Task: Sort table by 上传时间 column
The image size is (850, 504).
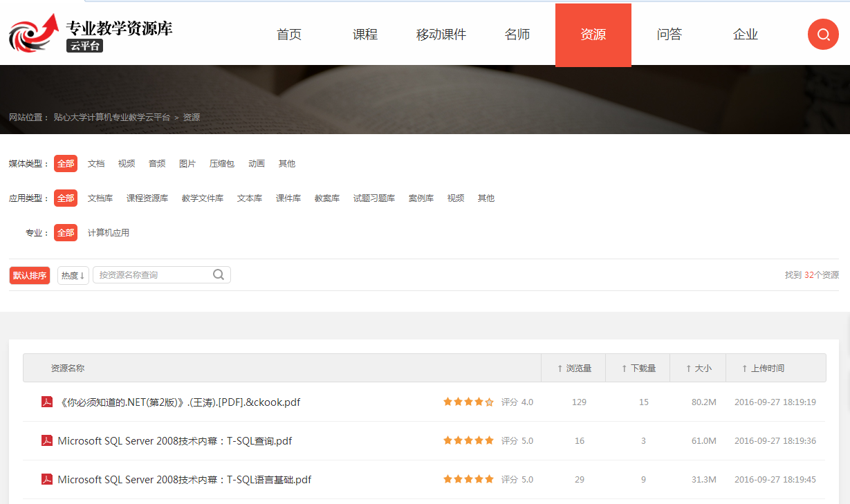Action: (763, 368)
